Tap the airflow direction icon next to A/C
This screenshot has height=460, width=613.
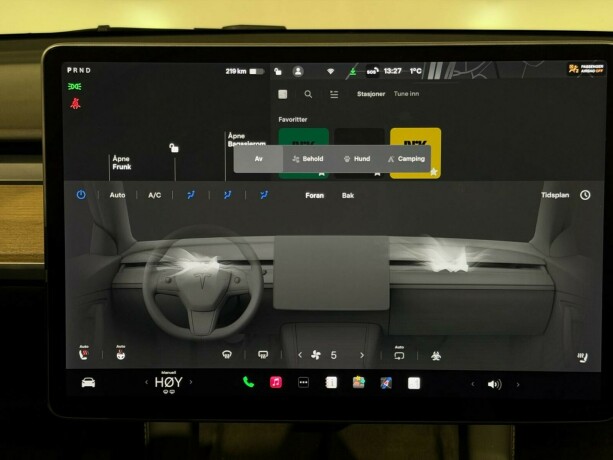point(191,195)
